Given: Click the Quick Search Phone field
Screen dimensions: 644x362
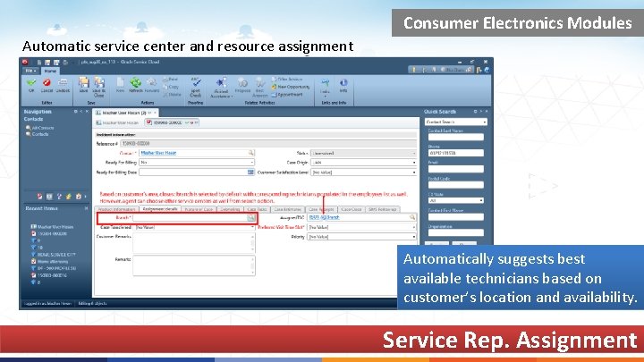Looking at the screenshot, I should [x=456, y=153].
